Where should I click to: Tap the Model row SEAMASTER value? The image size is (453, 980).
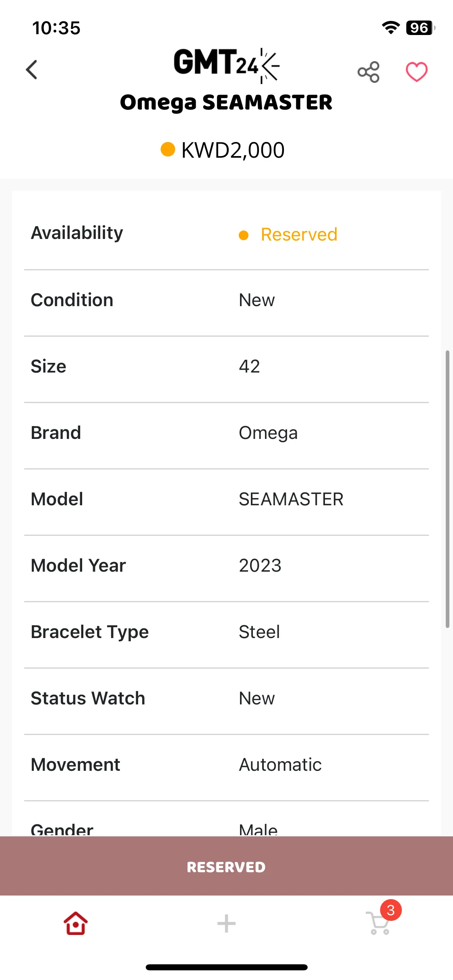(291, 499)
